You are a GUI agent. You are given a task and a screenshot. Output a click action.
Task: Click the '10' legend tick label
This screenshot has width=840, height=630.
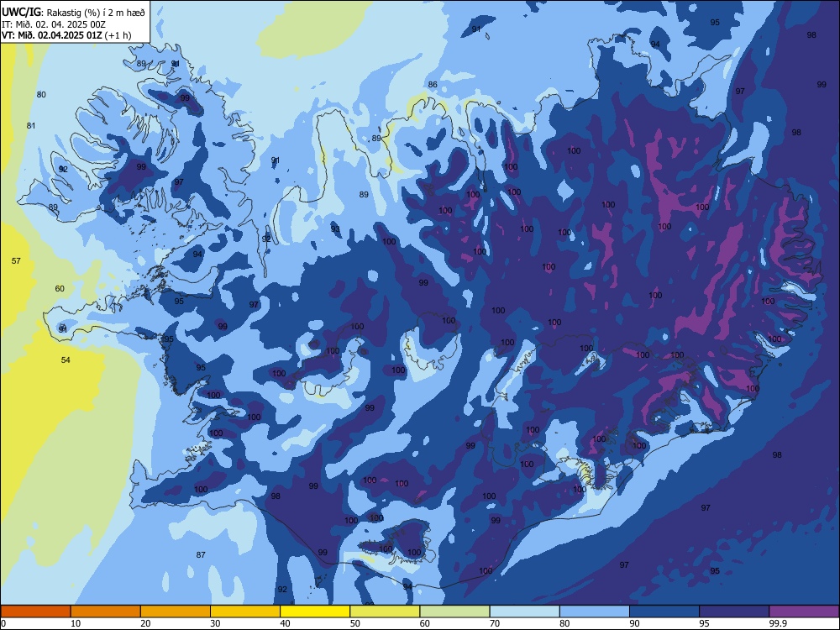pos(76,623)
